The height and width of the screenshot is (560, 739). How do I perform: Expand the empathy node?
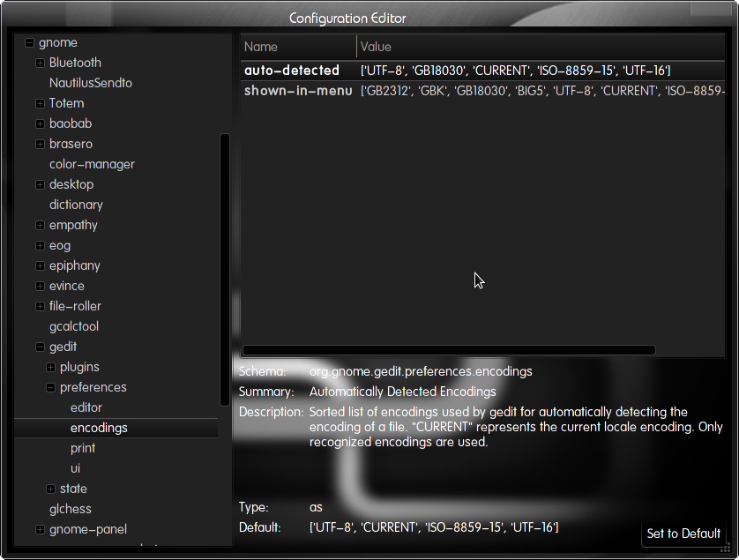40,225
